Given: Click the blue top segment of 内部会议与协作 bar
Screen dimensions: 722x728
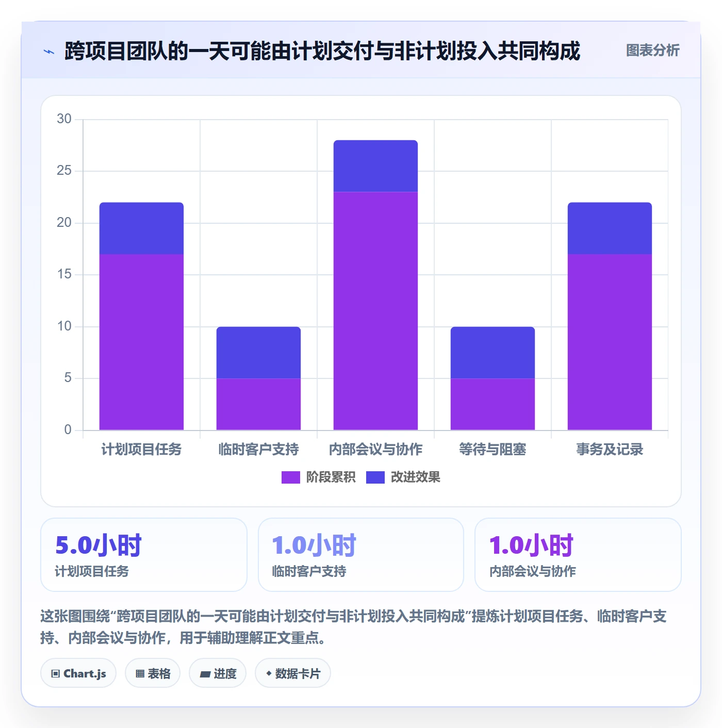Looking at the screenshot, I should (x=375, y=166).
